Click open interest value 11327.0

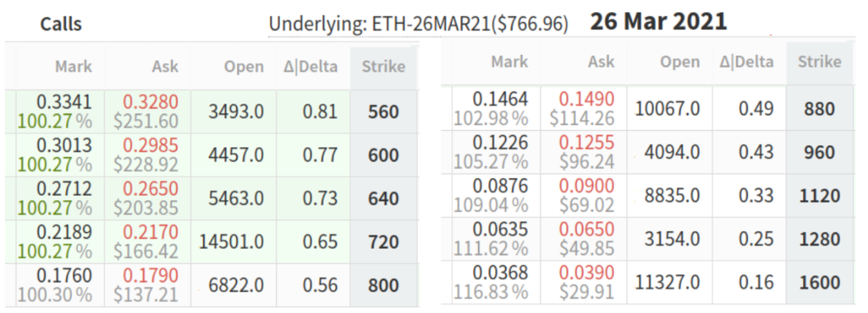click(666, 282)
